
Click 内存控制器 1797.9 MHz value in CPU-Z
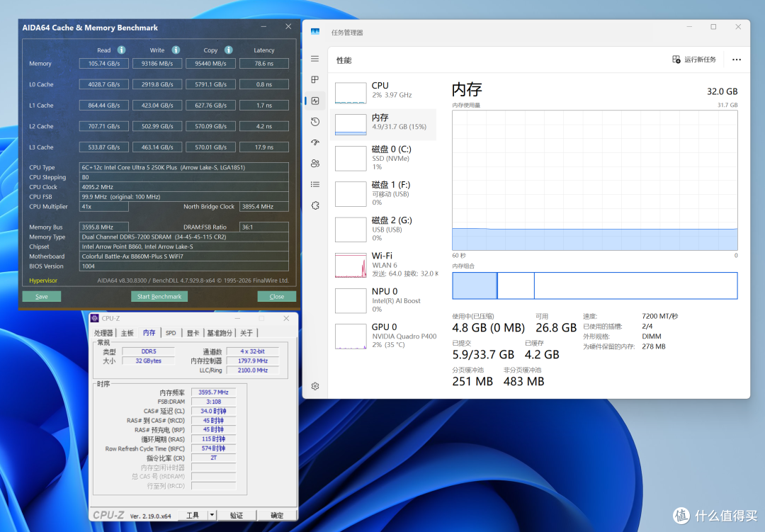pos(253,361)
